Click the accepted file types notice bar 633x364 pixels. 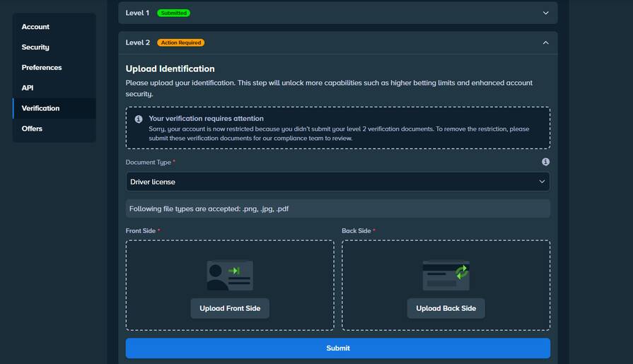337,209
